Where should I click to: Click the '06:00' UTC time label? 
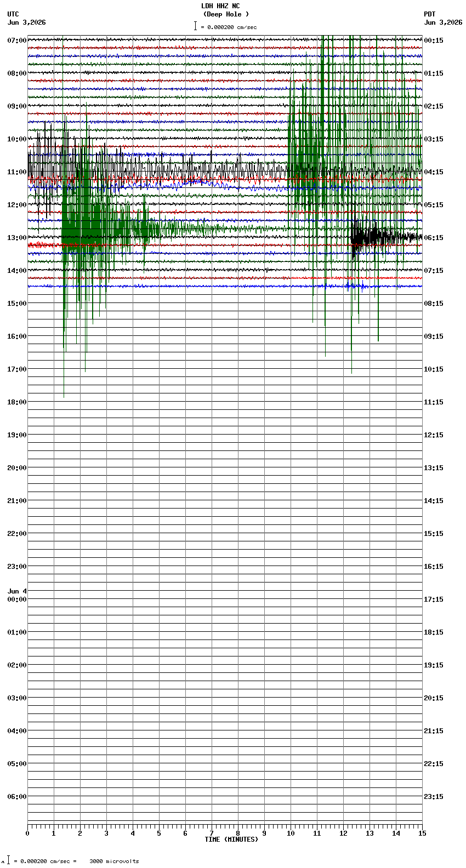pos(17,796)
